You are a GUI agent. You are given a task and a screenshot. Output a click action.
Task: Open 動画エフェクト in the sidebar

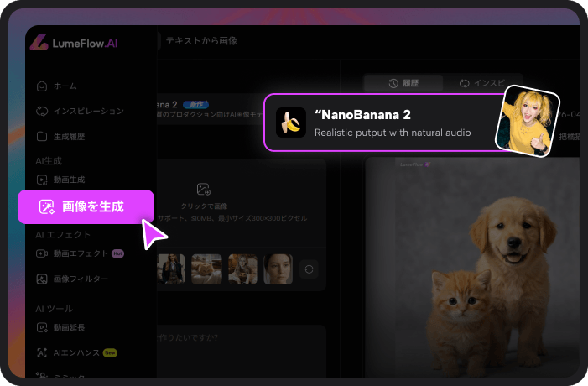(81, 253)
